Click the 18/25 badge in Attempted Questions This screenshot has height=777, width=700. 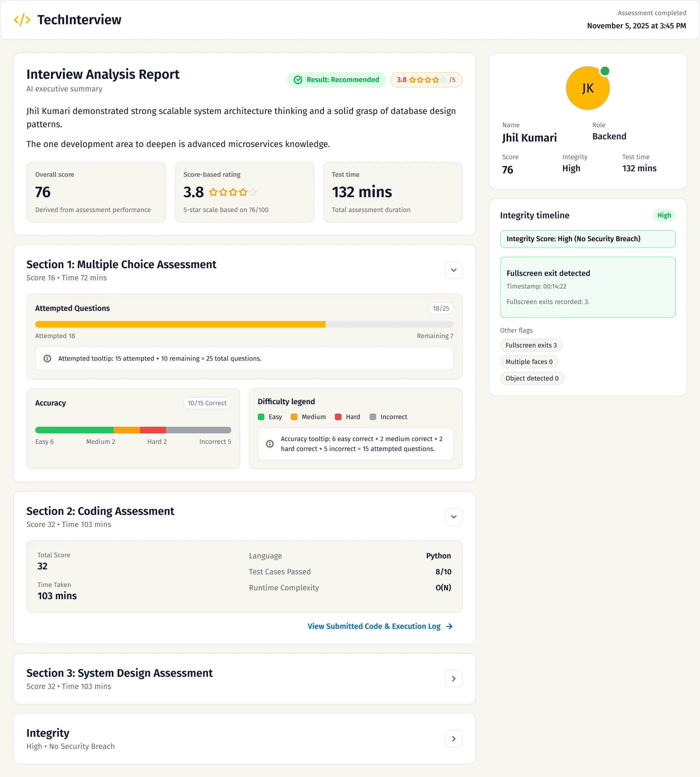pos(441,309)
